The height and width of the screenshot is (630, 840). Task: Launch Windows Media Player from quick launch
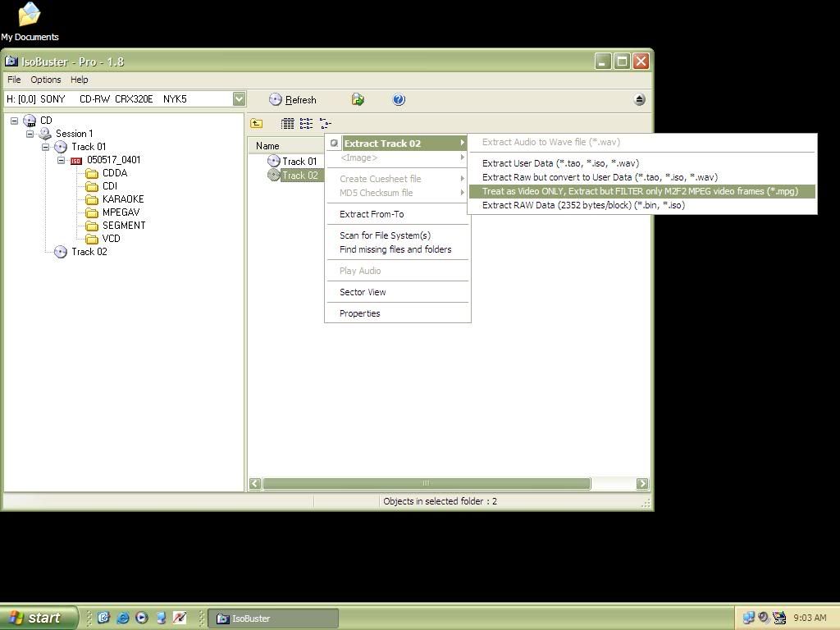(x=141, y=618)
